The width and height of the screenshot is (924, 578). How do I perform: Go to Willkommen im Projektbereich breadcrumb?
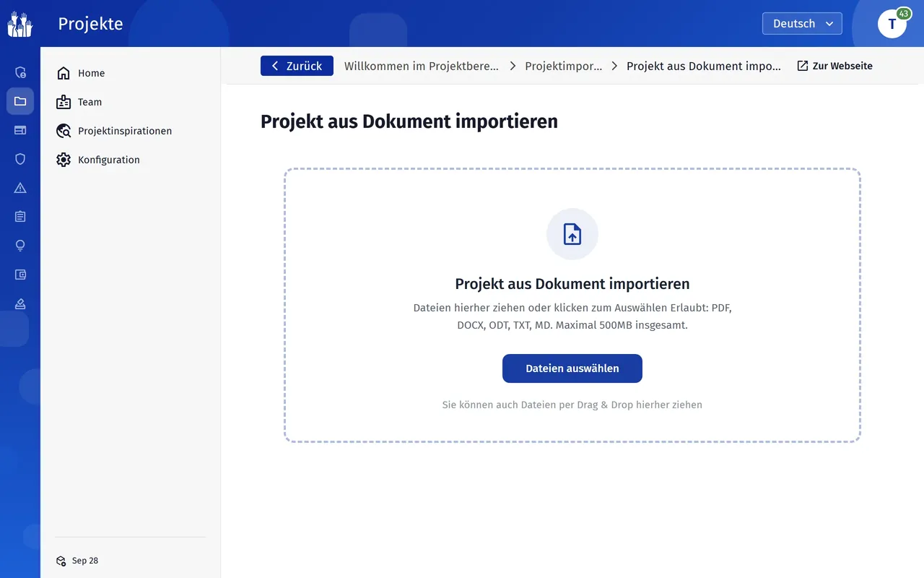(422, 66)
